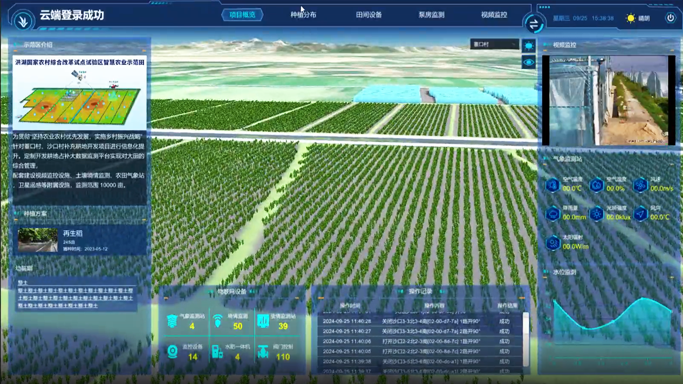Open the 种植分布 tab
683x384 pixels.
[x=304, y=15]
